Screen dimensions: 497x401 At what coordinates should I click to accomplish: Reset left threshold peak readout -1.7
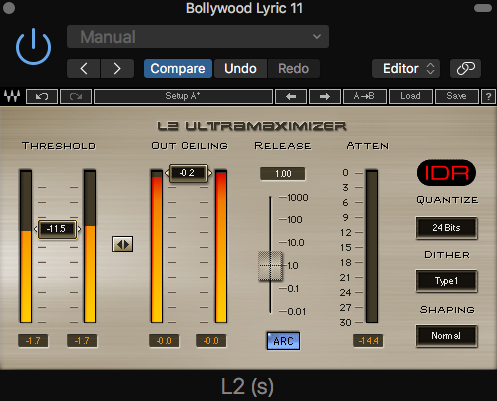pos(33,341)
